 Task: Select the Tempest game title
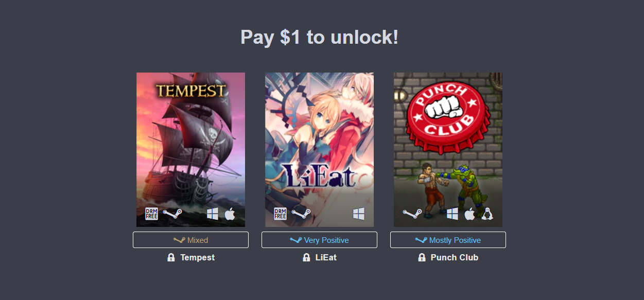pyautogui.click(x=198, y=257)
